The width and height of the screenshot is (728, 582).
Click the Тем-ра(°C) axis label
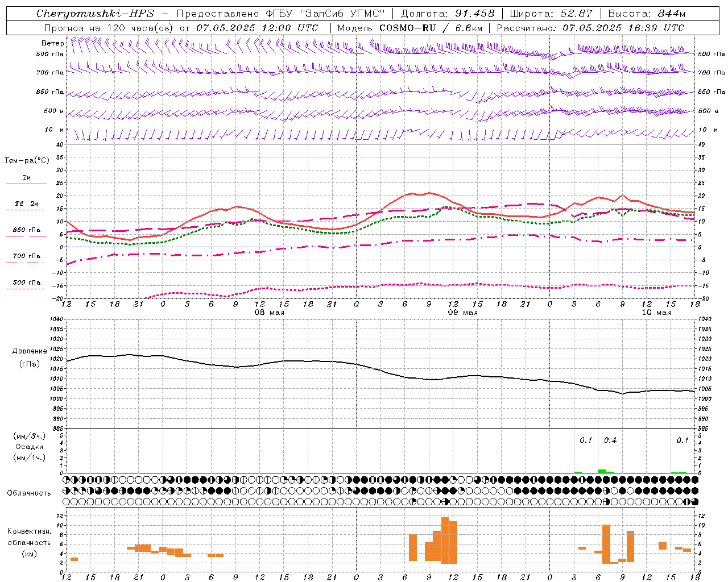[27, 161]
